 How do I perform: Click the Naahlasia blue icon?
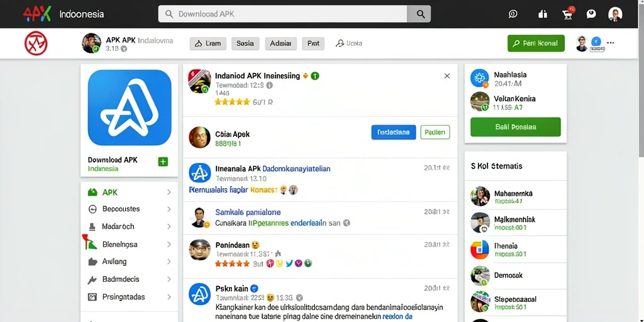point(479,78)
